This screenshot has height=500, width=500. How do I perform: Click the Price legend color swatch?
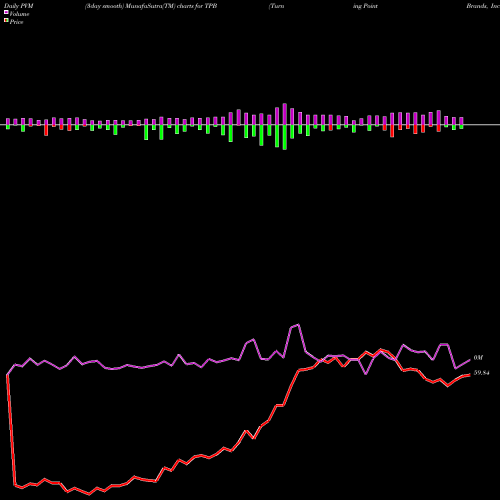pyautogui.click(x=6, y=21)
